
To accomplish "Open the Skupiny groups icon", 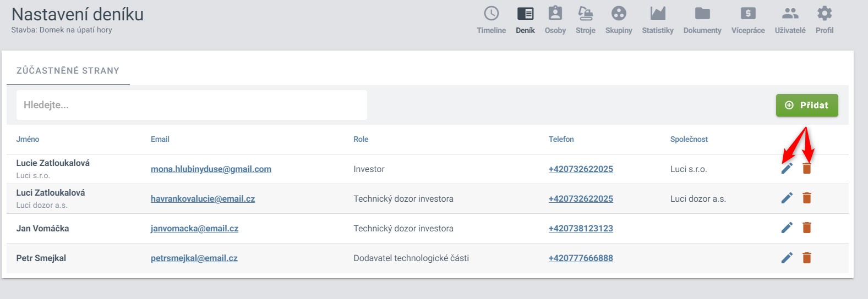I will tap(619, 13).
